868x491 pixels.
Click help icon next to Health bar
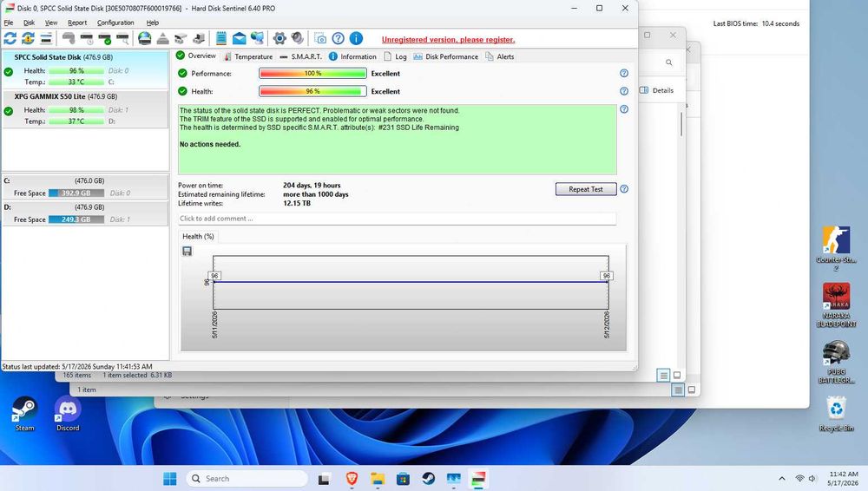pos(624,91)
